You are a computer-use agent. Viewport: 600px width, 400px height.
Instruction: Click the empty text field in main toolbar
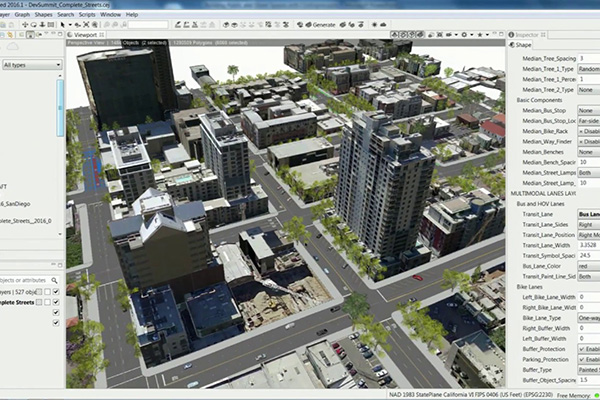(148, 24)
